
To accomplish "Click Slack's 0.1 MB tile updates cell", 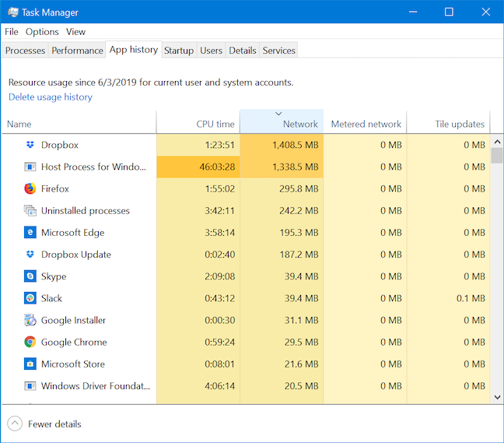I will (449, 298).
